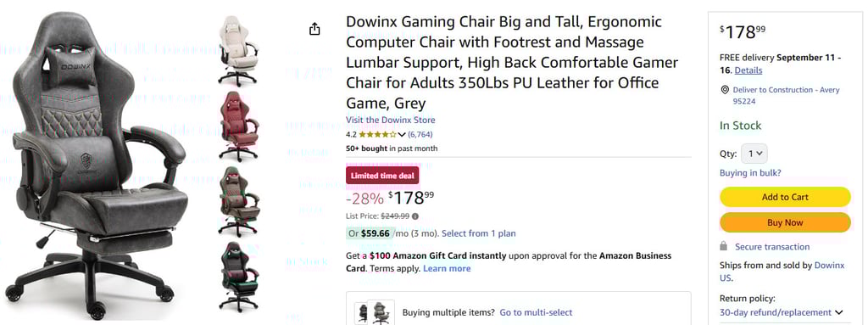Select the beige chair thumbnail
The width and height of the screenshot is (868, 325).
click(238, 50)
